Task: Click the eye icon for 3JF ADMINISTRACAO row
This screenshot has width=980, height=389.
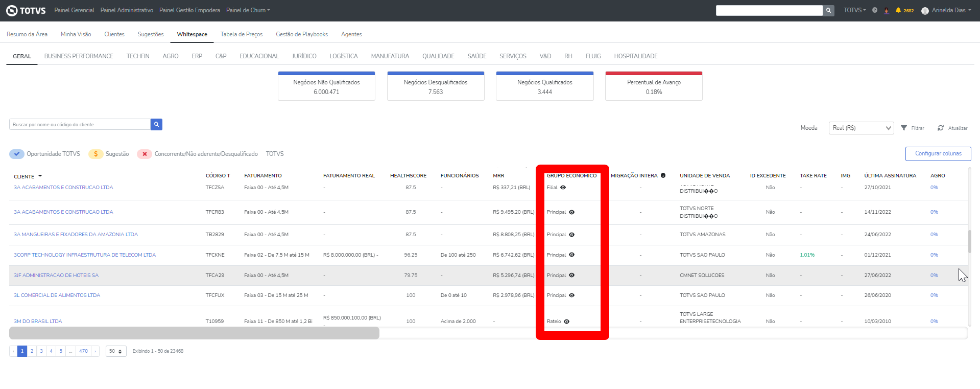Action: pos(572,276)
